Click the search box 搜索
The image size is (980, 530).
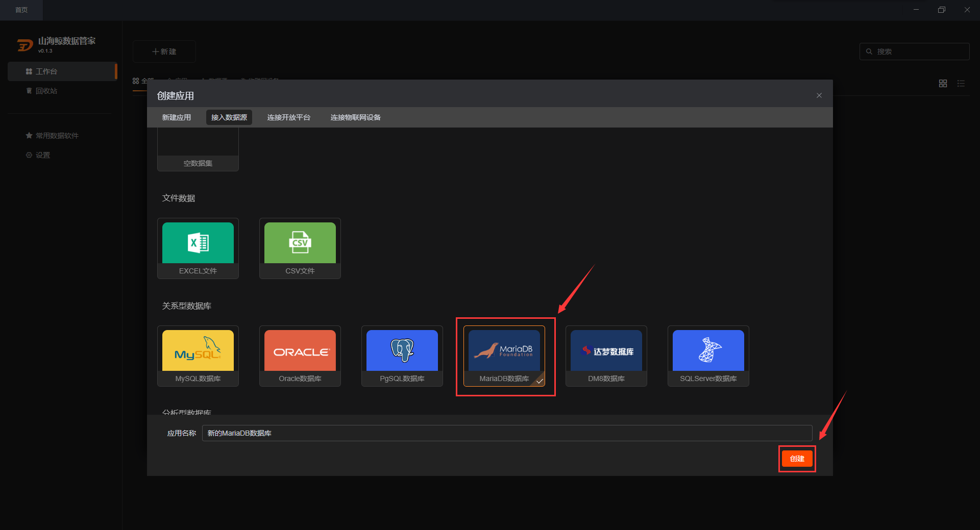pos(915,52)
